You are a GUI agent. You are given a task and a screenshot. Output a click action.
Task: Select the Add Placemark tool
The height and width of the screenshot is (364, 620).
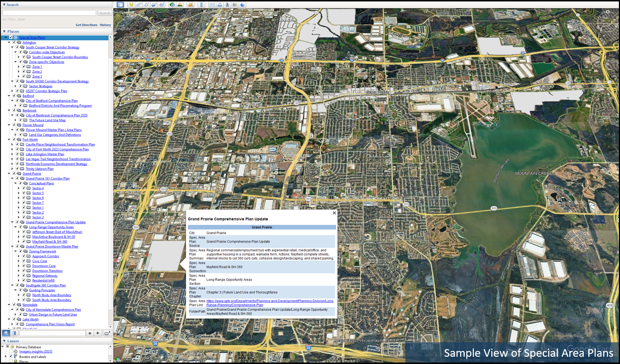coord(132,5)
